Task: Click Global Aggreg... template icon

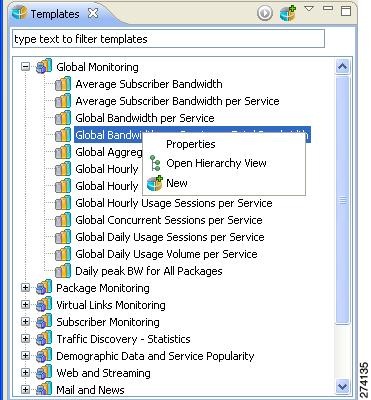Action: coord(63,152)
